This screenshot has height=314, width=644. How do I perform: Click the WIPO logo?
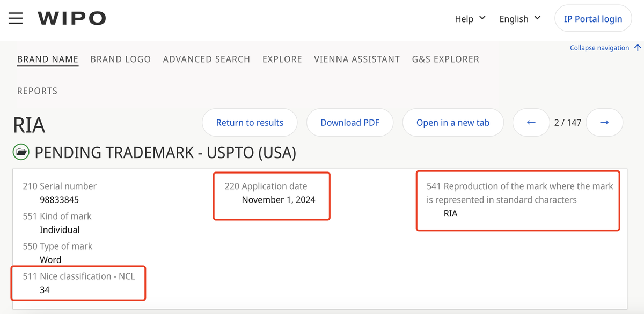(72, 18)
